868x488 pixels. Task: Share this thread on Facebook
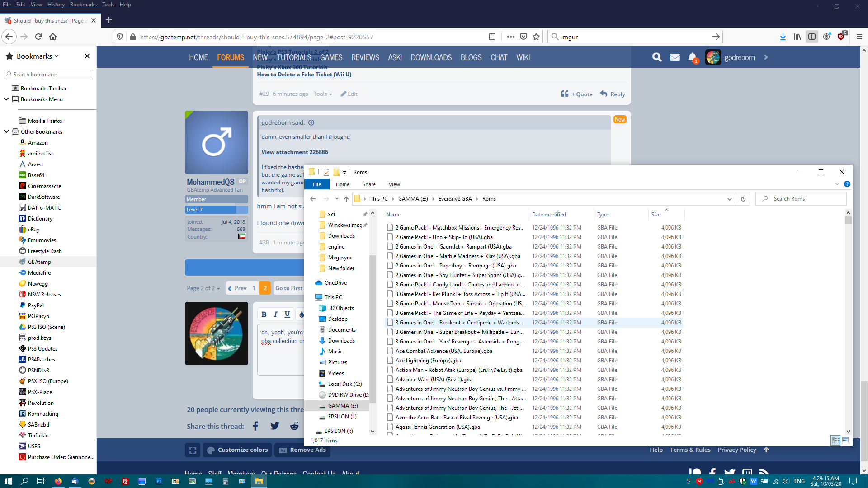tap(256, 426)
